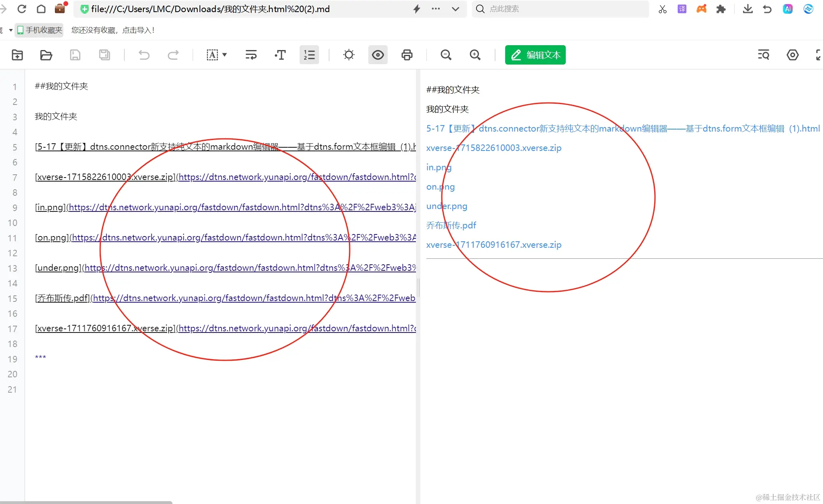
Task: Click the 手机收藏夹 bookmarks item
Action: [40, 30]
